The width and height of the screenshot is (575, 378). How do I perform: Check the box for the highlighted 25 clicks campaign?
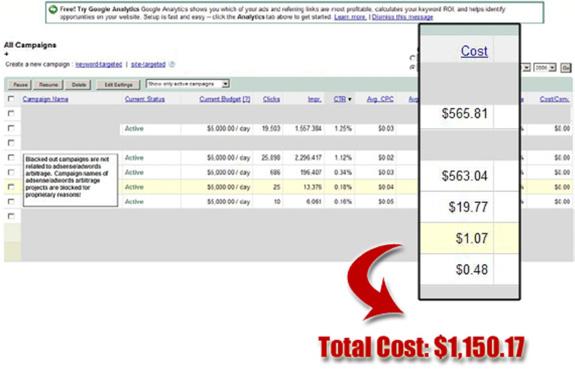pyautogui.click(x=11, y=187)
